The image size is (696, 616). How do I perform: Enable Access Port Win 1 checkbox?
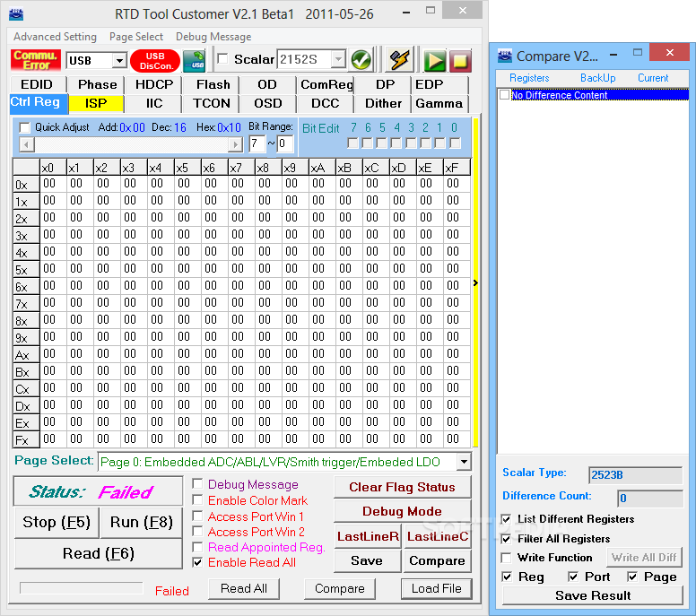click(x=198, y=516)
